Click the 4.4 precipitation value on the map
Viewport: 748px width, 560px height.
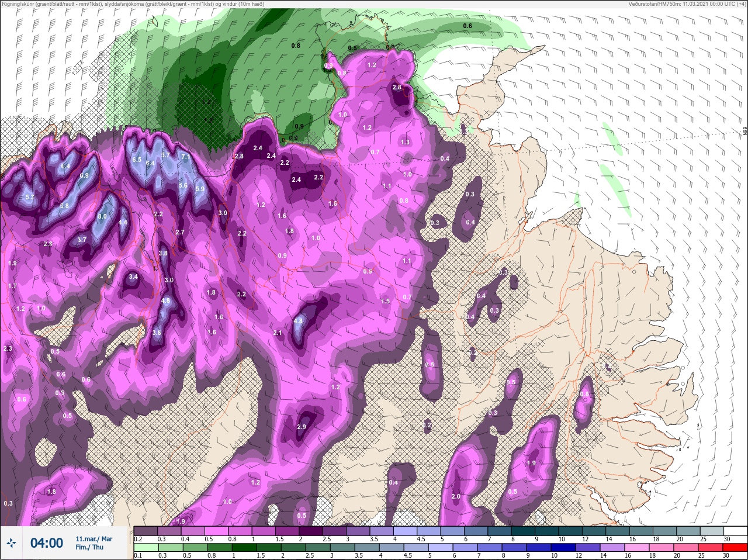123,222
